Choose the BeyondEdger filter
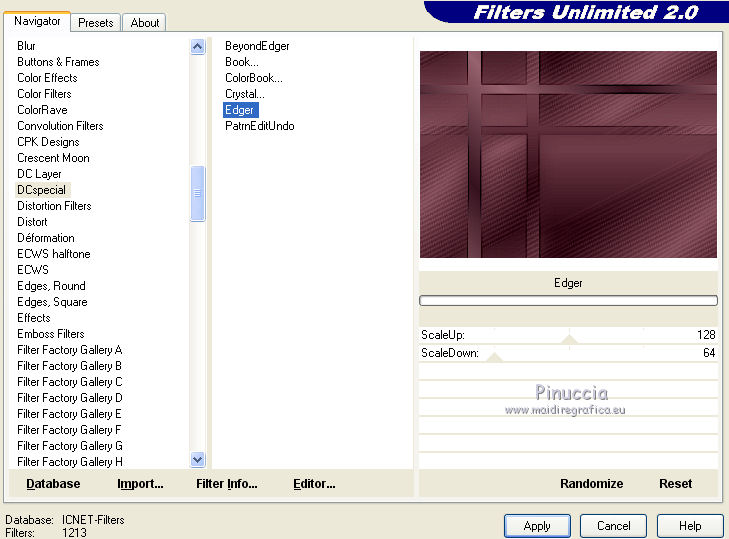Image resolution: width=729 pixels, height=539 pixels. pos(257,46)
